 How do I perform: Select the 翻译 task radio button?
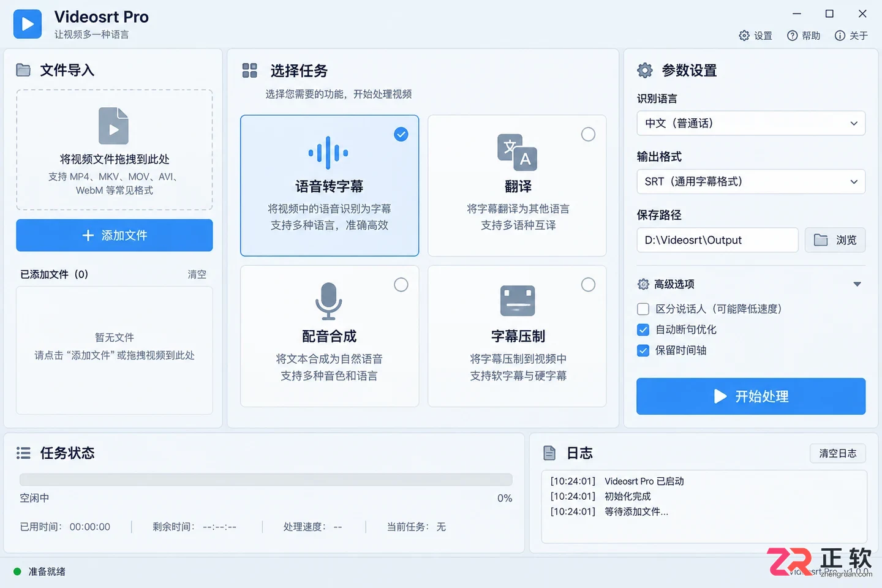(588, 134)
